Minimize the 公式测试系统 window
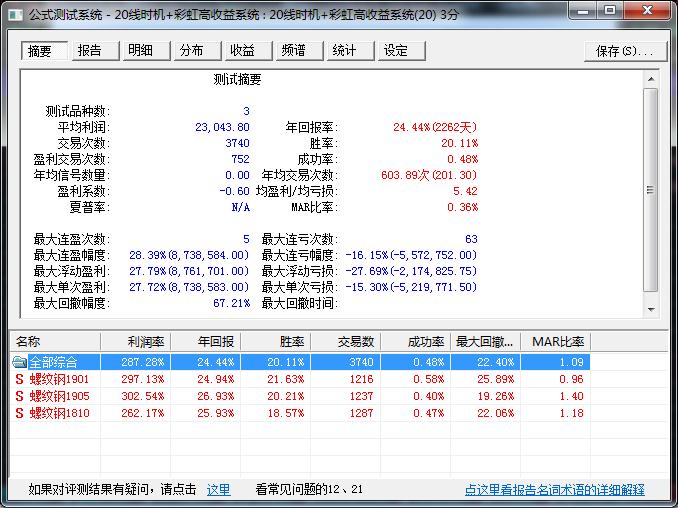The width and height of the screenshot is (678, 508). pos(583,10)
